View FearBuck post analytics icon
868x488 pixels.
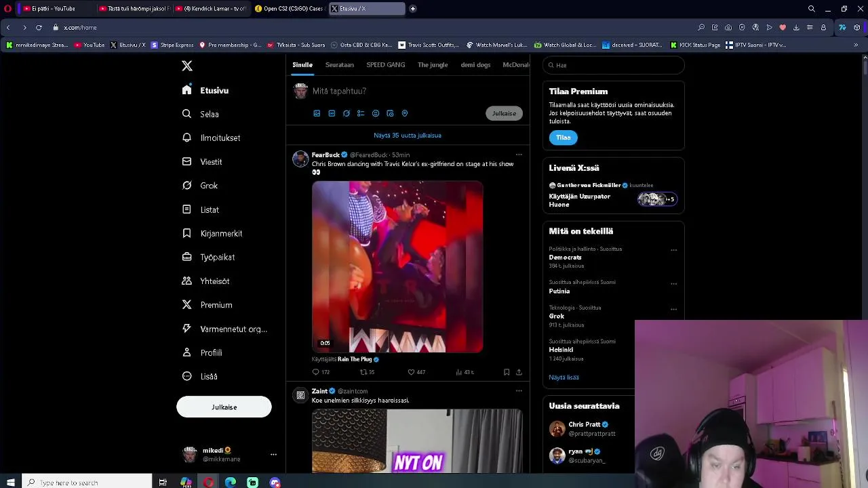click(459, 372)
